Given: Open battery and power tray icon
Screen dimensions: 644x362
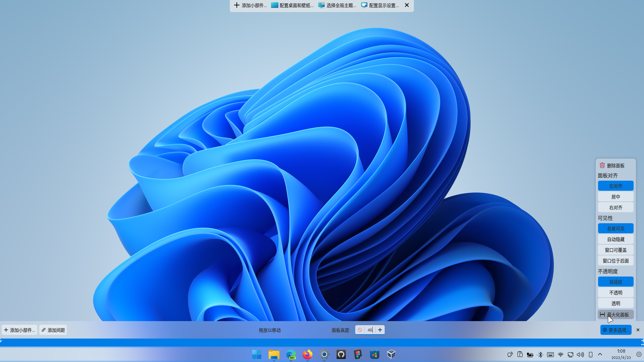Looking at the screenshot, I should coord(530,355).
